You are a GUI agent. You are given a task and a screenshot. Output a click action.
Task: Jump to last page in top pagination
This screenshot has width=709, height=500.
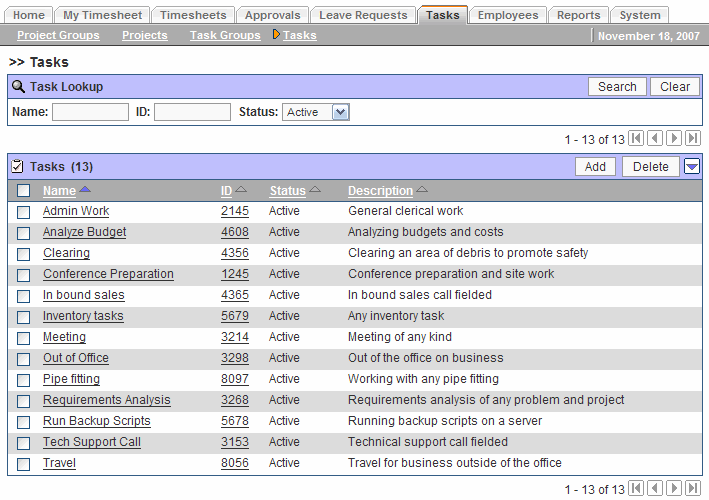pyautogui.click(x=693, y=139)
